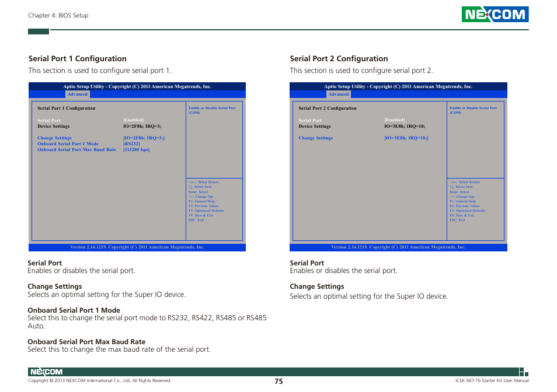Click the 'IO=3E8h; IRQ=10;' device settings value
Screen dimensions: 557x392
(405, 126)
